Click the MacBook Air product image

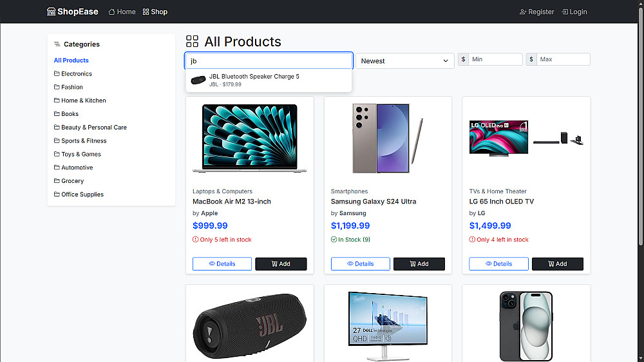(250, 138)
